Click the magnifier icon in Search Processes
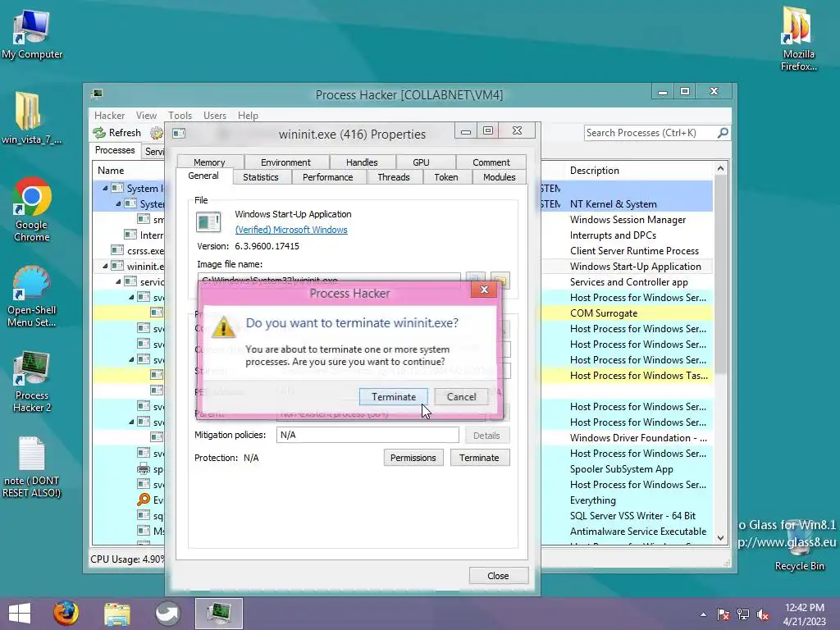Screen dimensions: 840x630 (723, 132)
